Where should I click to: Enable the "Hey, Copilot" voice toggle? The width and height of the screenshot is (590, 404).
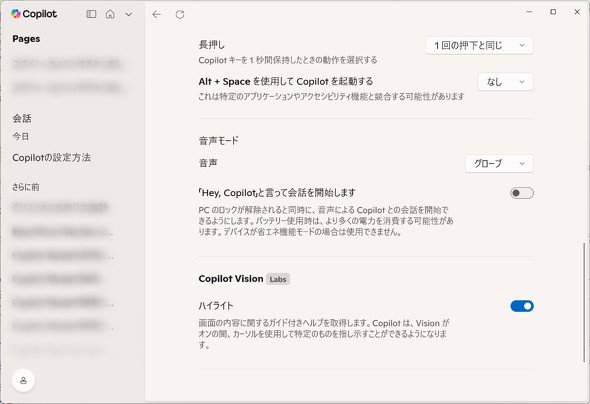(522, 193)
